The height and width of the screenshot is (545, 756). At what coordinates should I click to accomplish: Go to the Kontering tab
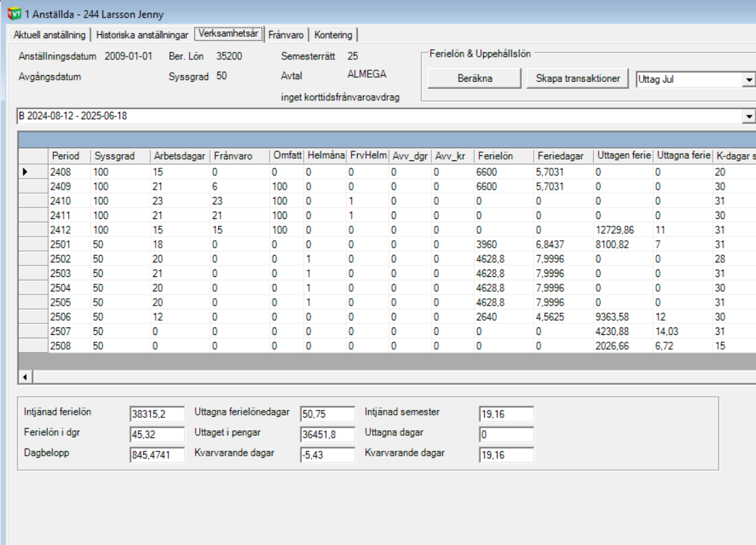(x=333, y=35)
